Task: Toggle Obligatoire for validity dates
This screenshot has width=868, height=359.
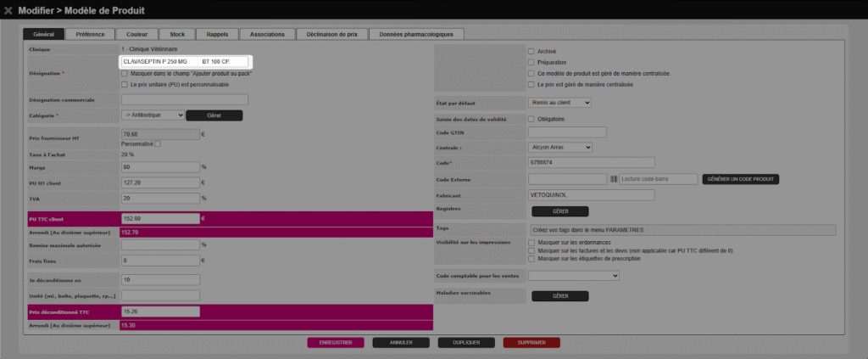Action: pyautogui.click(x=531, y=119)
